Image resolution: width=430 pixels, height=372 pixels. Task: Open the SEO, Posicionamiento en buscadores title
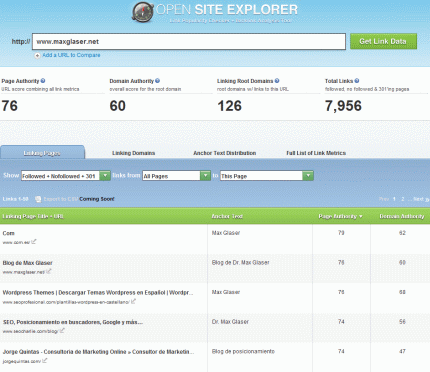73,322
